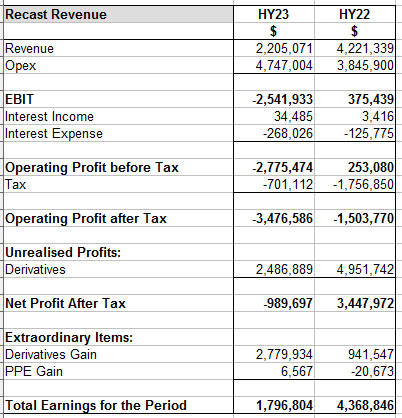
Task: Click the HY22 column header
Action: coord(354,15)
